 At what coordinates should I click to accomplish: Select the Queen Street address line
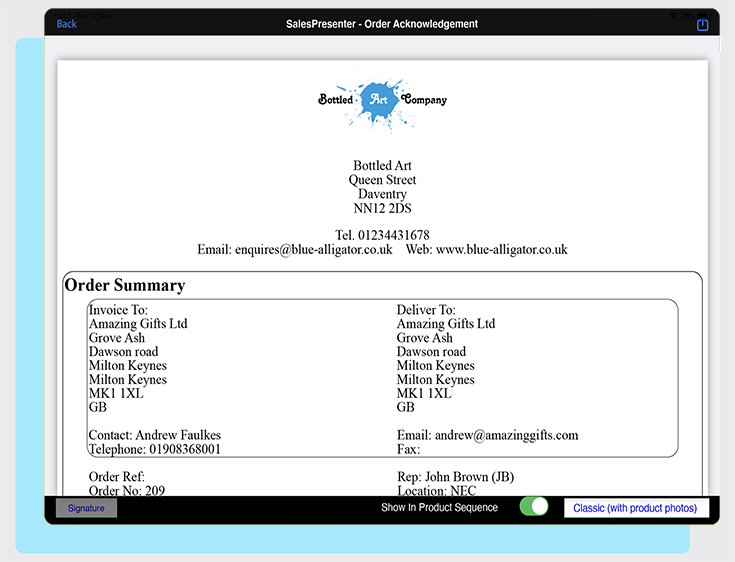[382, 180]
